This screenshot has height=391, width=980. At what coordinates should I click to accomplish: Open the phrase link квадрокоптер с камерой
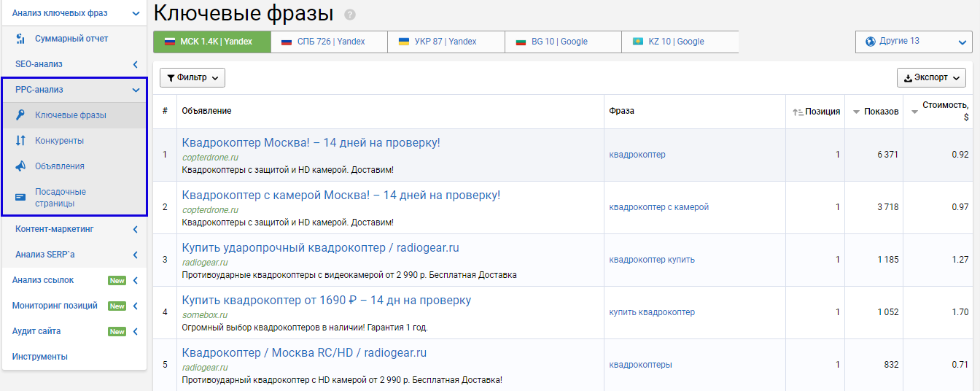pos(659,207)
